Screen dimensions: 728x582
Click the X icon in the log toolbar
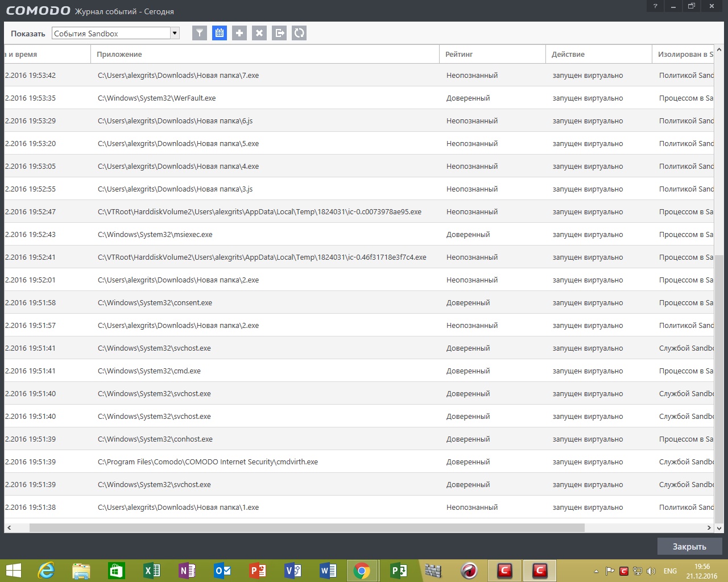point(259,33)
